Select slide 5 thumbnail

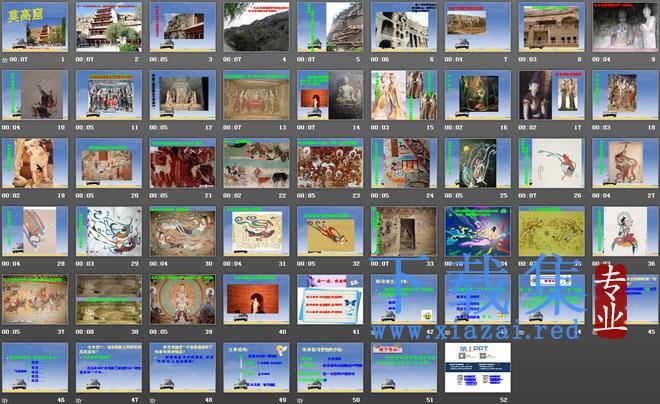coord(330,27)
